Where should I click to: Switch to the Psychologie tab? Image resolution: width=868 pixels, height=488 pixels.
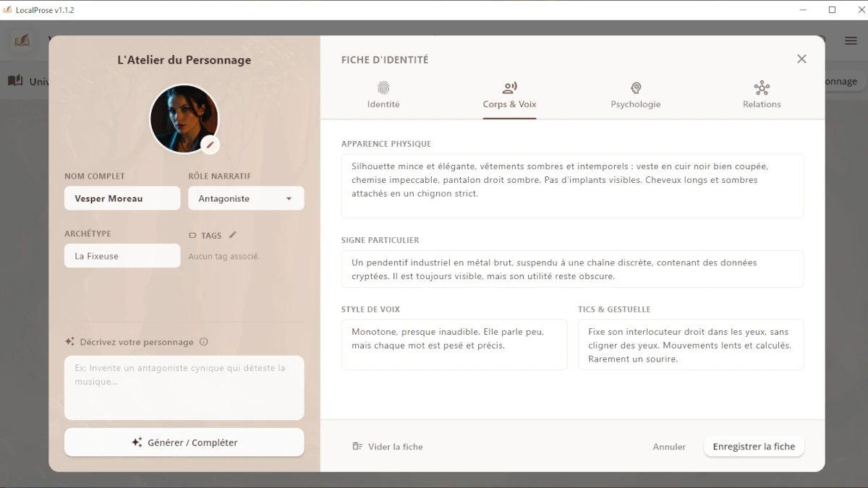tap(635, 95)
